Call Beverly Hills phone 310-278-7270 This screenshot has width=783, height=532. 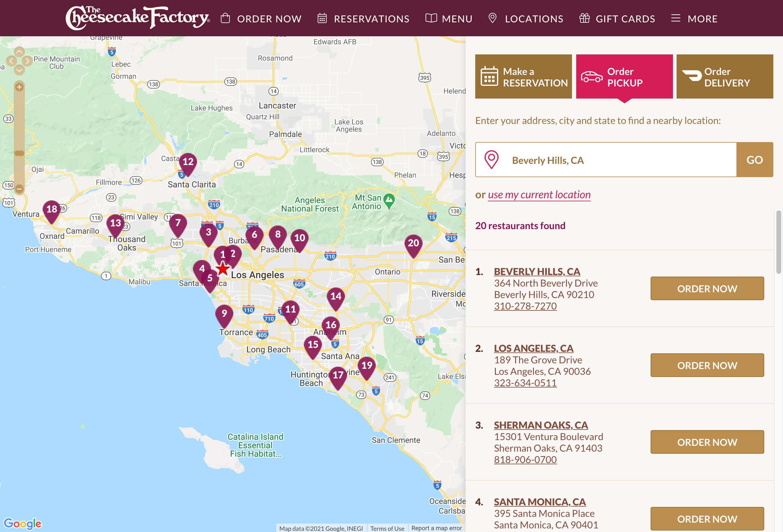(x=525, y=306)
